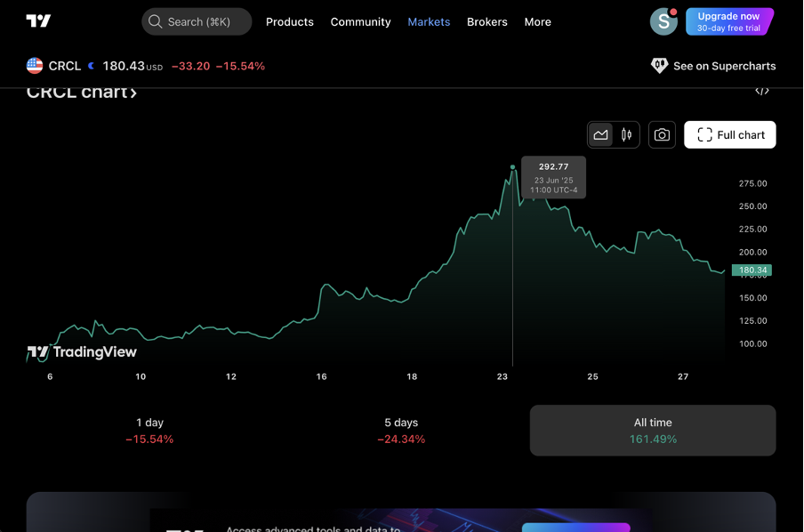
Task: Open the Full chart view
Action: [729, 135]
